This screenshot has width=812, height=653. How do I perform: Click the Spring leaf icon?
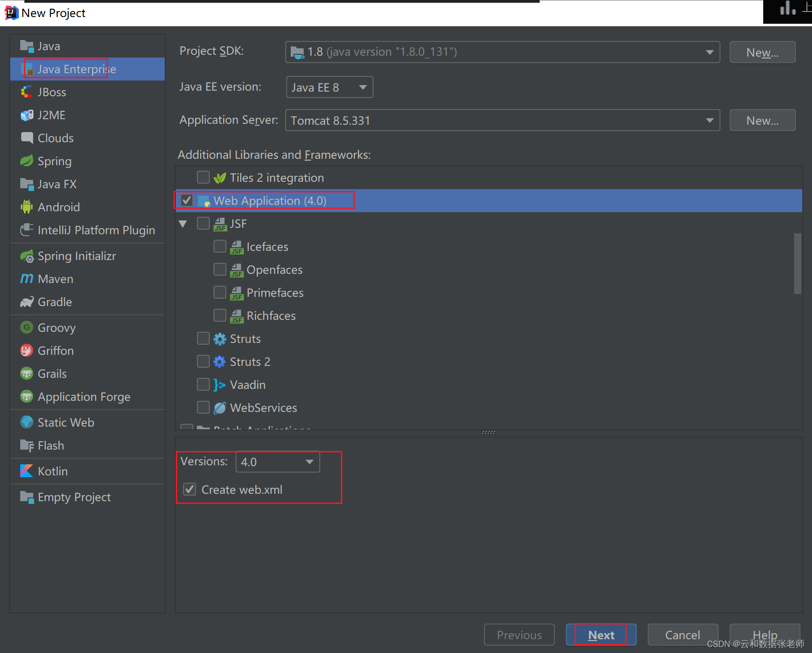(x=27, y=161)
